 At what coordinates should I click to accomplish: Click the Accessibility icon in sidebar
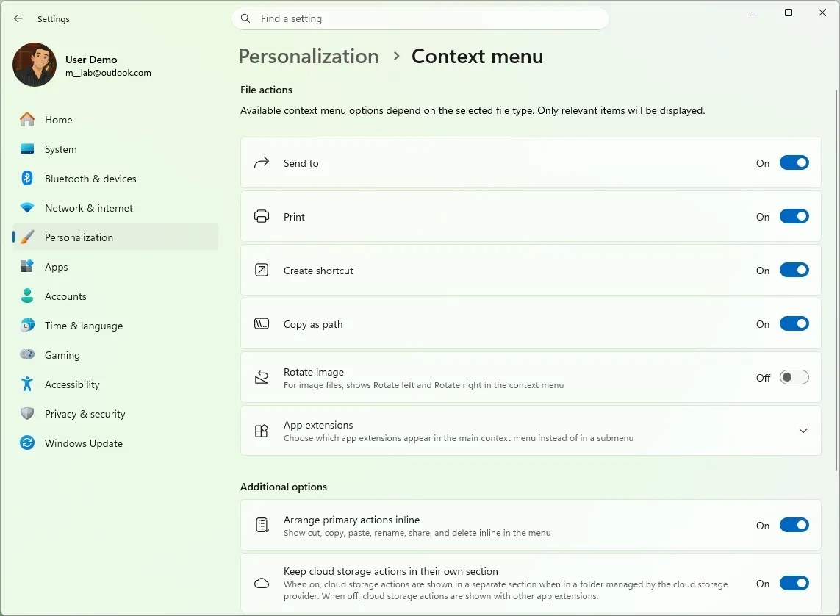(x=27, y=384)
